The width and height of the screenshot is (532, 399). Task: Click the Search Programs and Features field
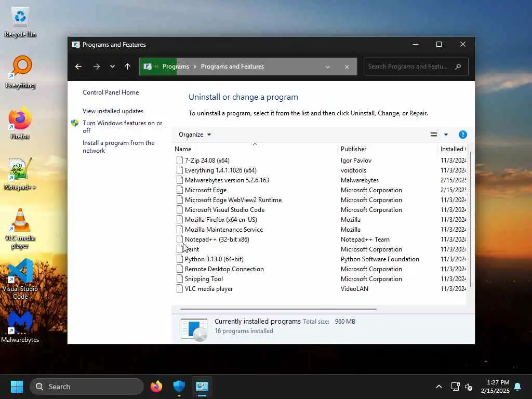pyautogui.click(x=416, y=66)
